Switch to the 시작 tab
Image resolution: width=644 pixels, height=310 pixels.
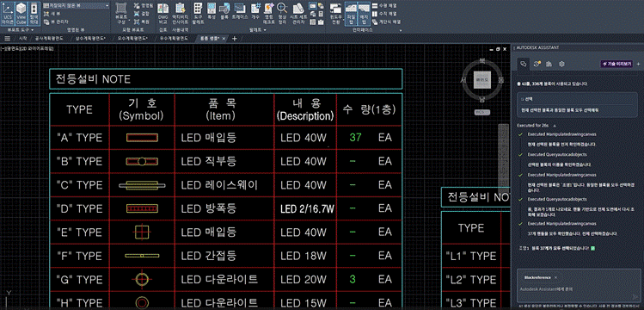pyautogui.click(x=22, y=38)
